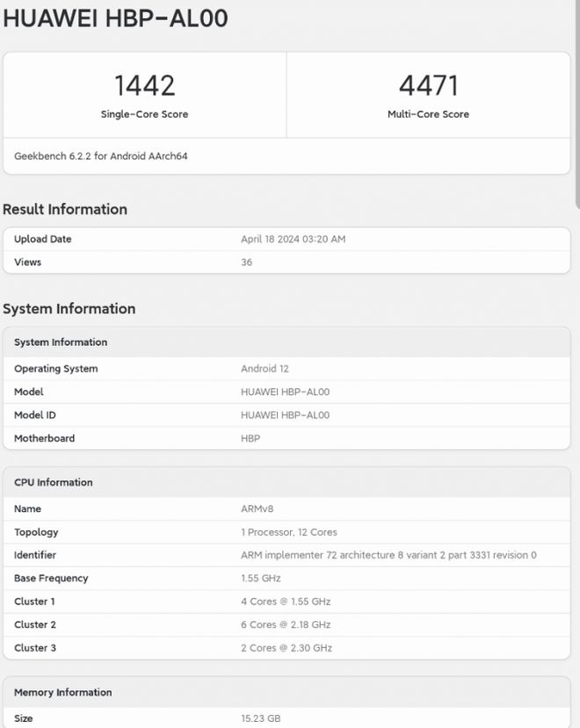Click the Multi-Core Score label
Viewport: 580px width, 728px height.
pos(429,114)
